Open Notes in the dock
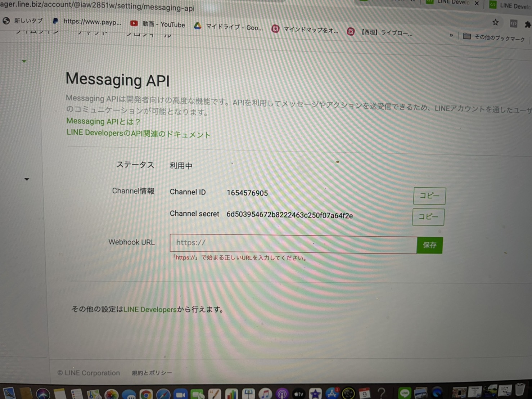Image resolution: width=532 pixels, height=399 pixels. (x=60, y=394)
